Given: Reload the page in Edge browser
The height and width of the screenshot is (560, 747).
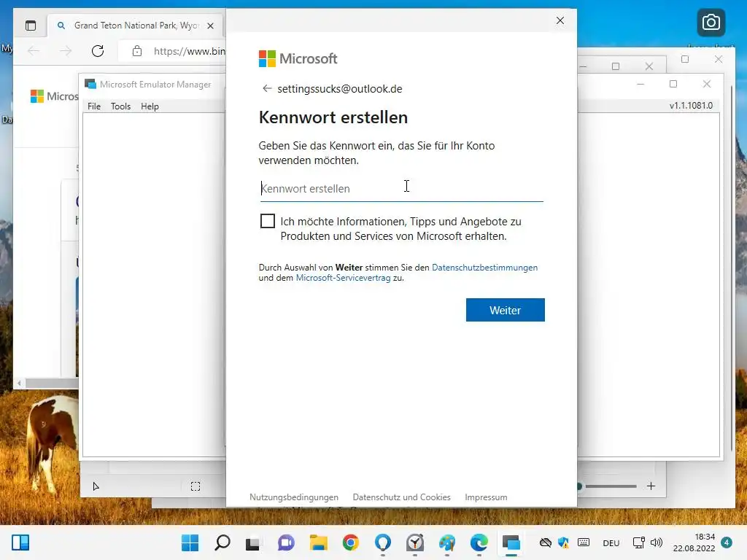Looking at the screenshot, I should (98, 51).
